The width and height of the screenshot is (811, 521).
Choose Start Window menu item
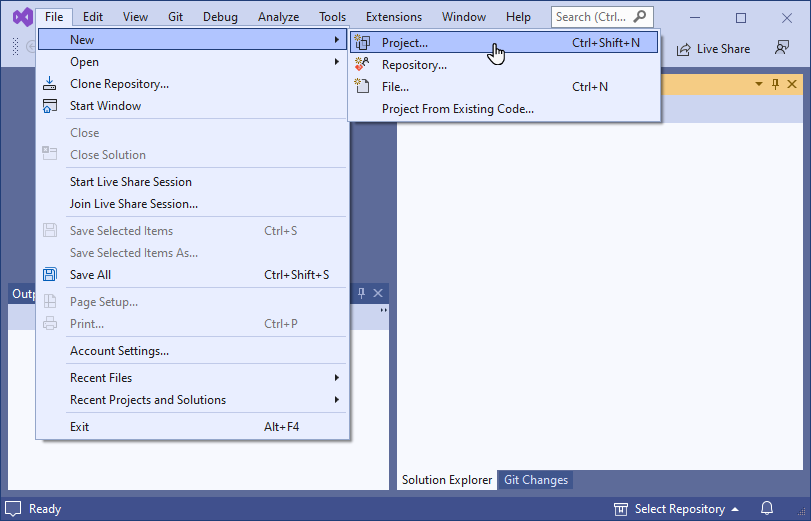[x=192, y=106]
